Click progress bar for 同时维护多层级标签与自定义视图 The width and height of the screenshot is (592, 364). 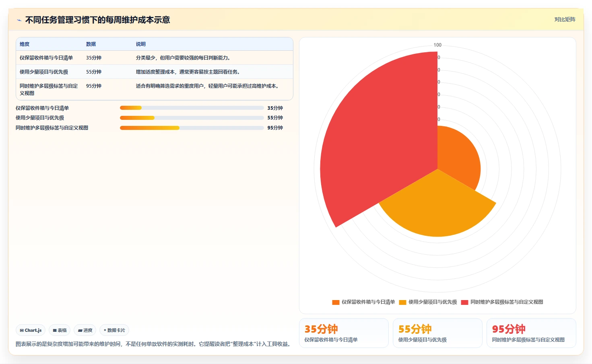(192, 128)
